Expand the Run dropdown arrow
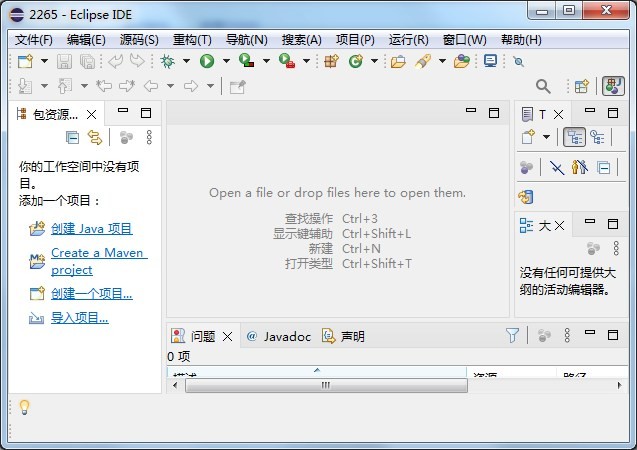Viewport: 637px width, 450px height. pos(226,61)
